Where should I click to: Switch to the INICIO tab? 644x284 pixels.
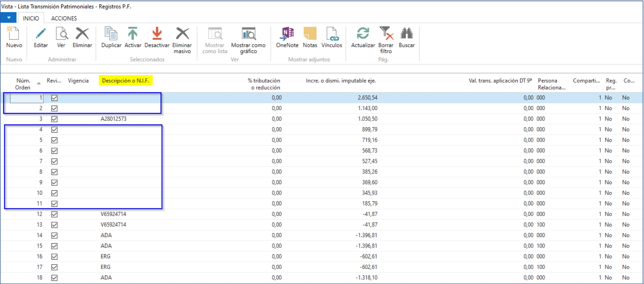coord(31,18)
